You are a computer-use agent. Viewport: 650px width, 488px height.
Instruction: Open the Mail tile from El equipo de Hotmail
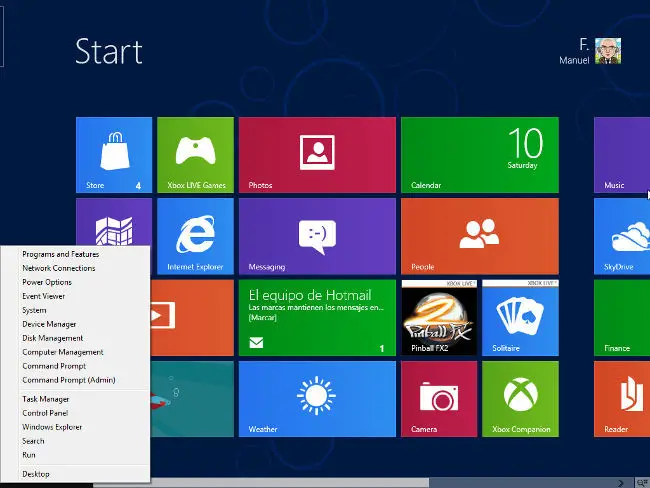tap(317, 318)
